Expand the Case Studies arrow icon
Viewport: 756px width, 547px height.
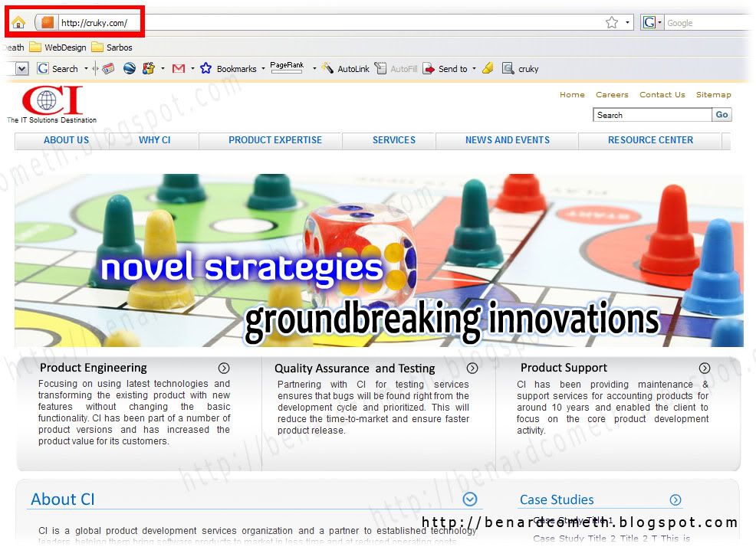(x=675, y=500)
